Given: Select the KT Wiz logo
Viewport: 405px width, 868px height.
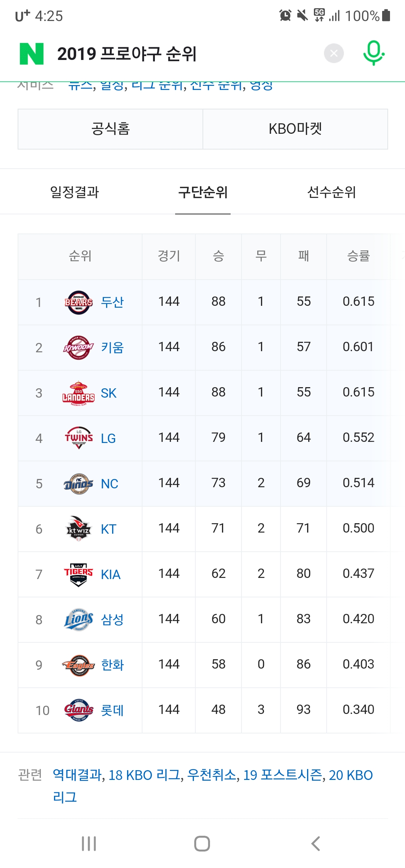Looking at the screenshot, I should tap(78, 529).
